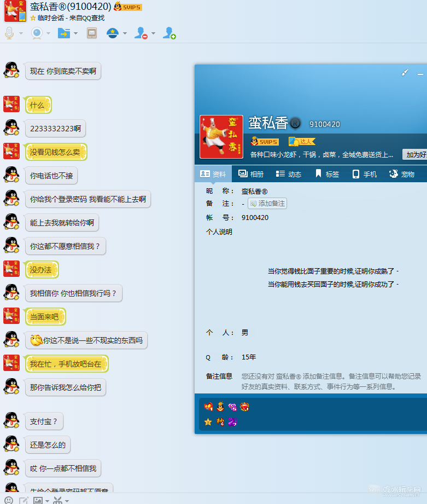Click the 达人 badge in profile card
The height and width of the screenshot is (504, 427).
tap(302, 141)
